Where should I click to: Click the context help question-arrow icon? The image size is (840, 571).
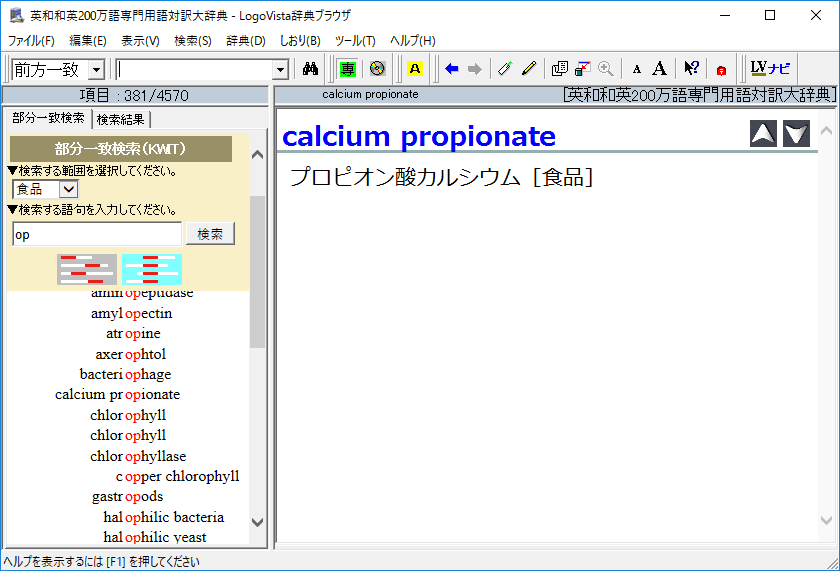pyautogui.click(x=691, y=69)
